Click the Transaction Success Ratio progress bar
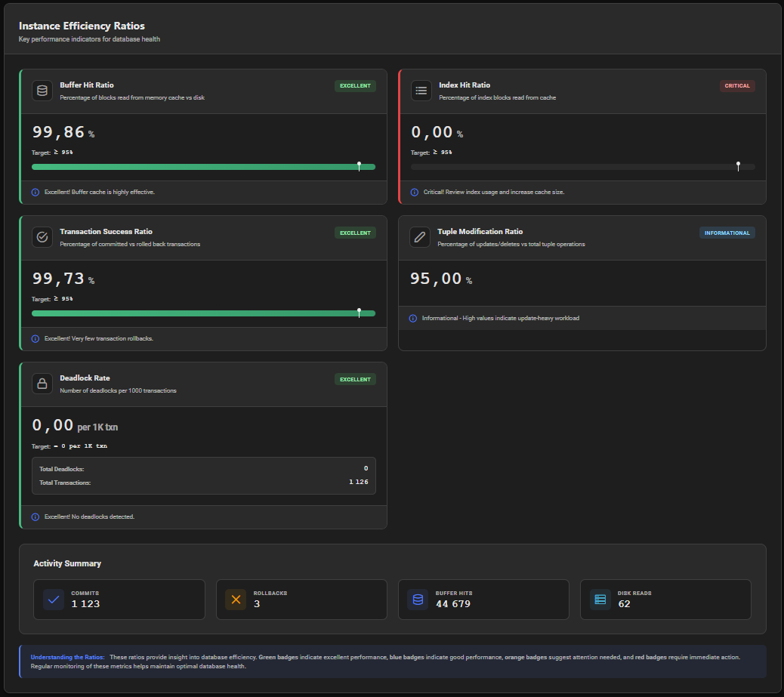The image size is (784, 697). point(203,313)
